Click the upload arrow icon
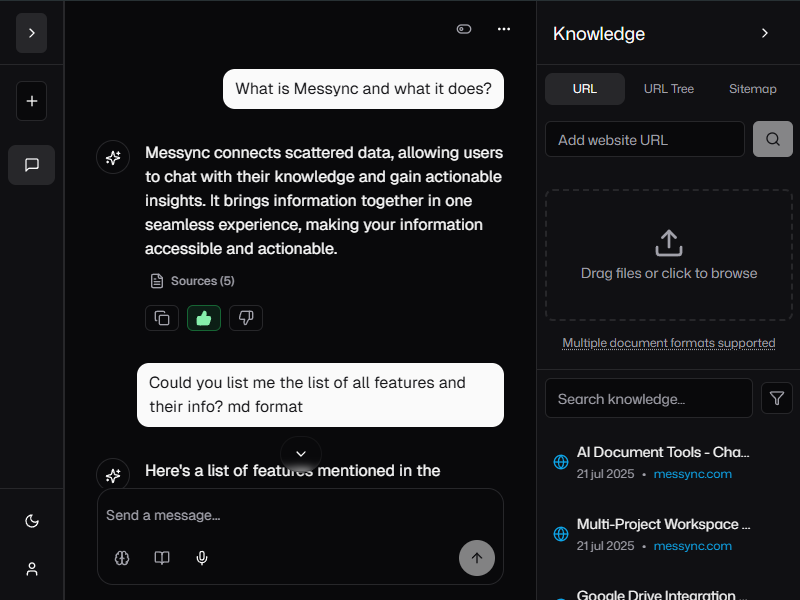 pos(668,243)
